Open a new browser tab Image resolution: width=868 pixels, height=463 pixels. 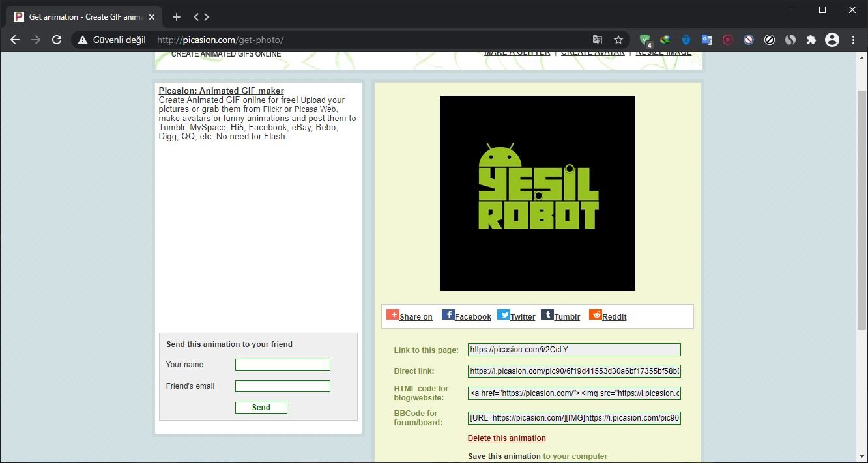177,17
